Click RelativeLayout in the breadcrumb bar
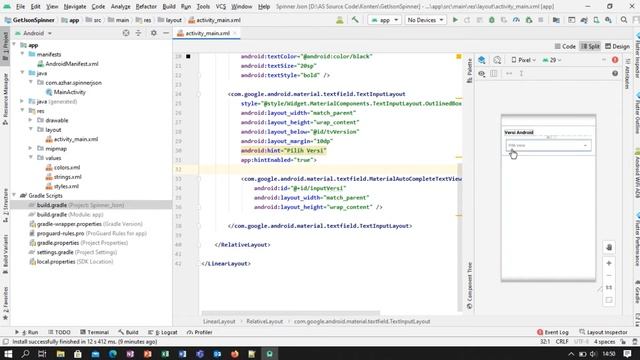Viewport: 640px width, 360px height. 264,322
